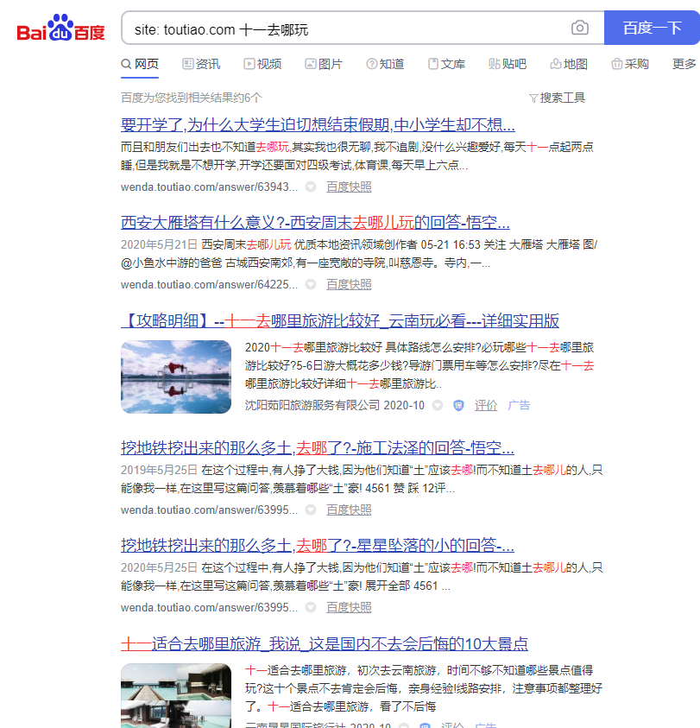Expand dropdown arrow beside wenda.toutiao.com/answer/63943
700x728 pixels.
point(311,187)
